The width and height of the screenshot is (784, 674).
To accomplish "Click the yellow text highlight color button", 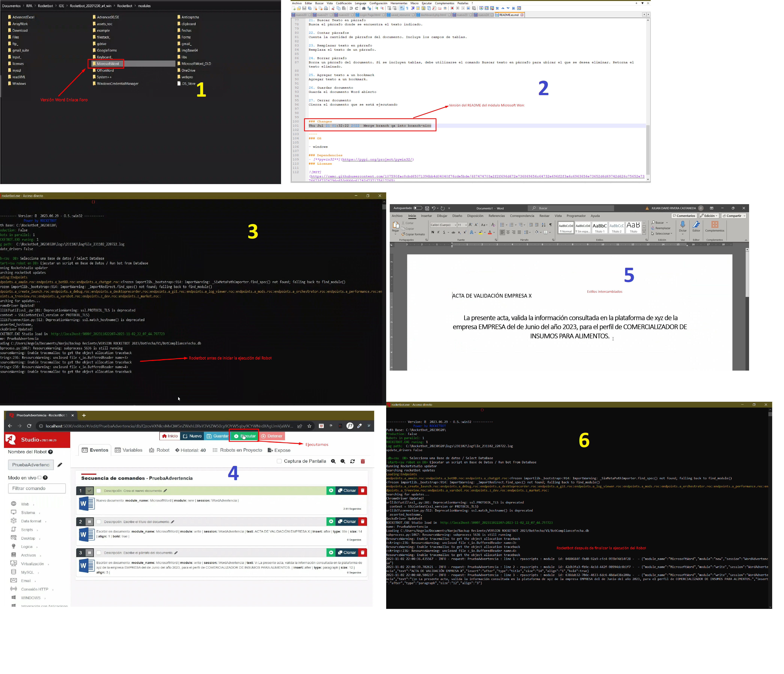I will (x=480, y=232).
